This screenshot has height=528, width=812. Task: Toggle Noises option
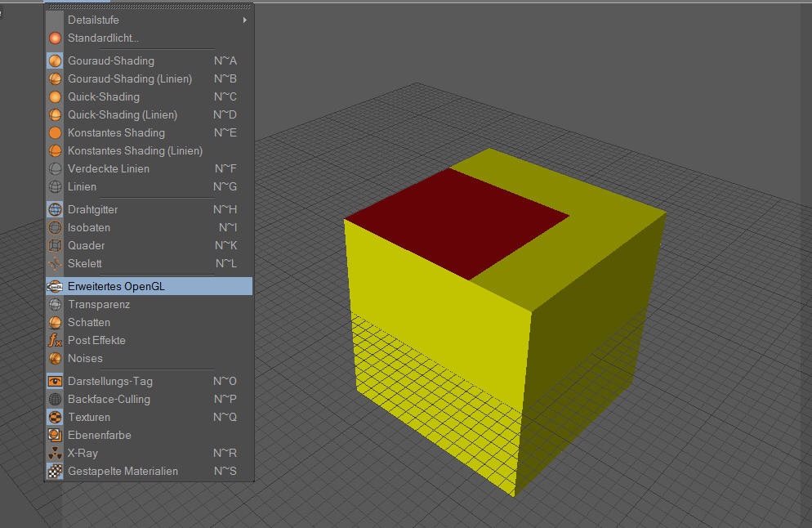(149, 359)
